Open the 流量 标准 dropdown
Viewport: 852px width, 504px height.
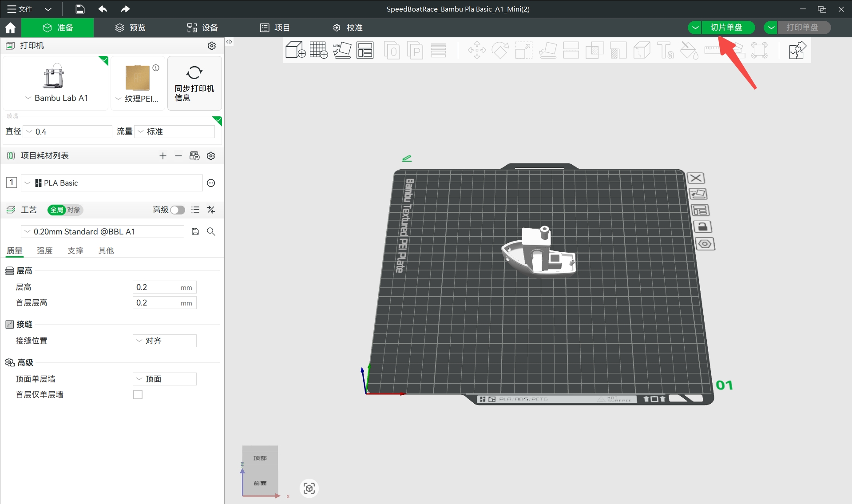[174, 131]
